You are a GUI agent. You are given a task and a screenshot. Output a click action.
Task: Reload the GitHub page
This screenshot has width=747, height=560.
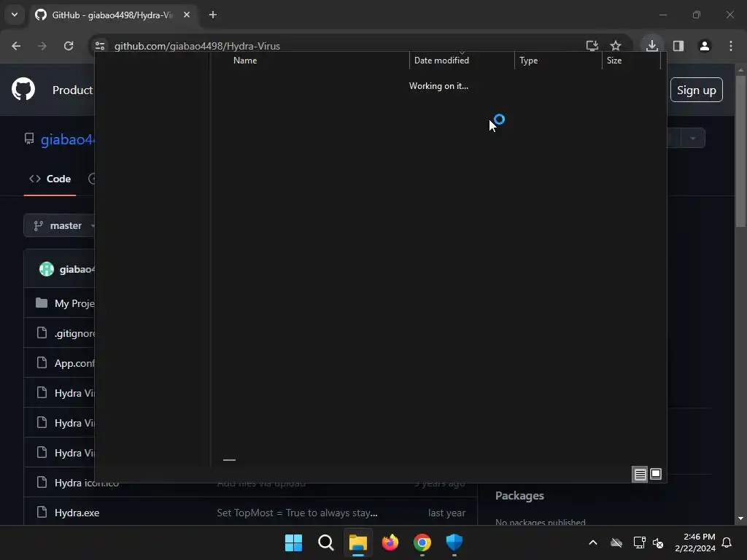(x=69, y=46)
